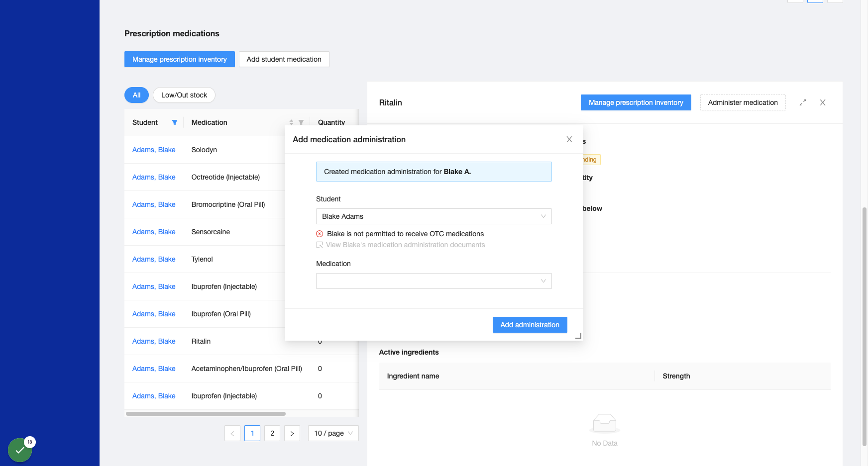Expand the Ritalin panel to full screen
Image resolution: width=868 pixels, height=466 pixels.
pos(803,102)
